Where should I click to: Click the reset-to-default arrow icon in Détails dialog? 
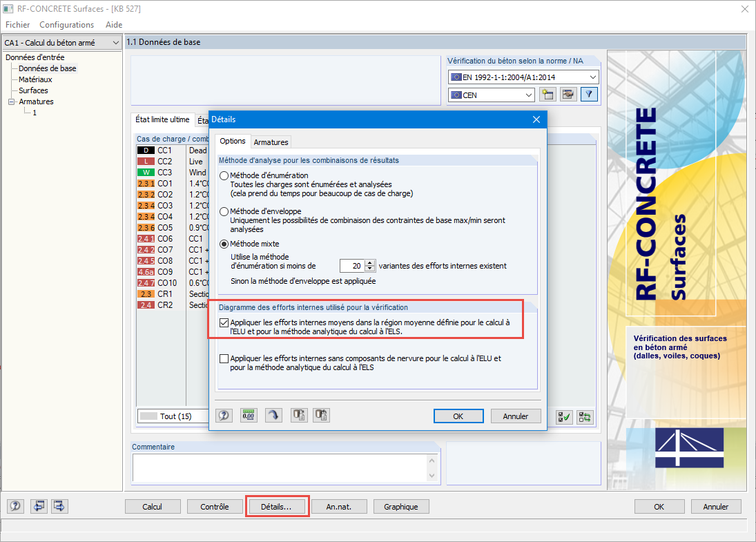pyautogui.click(x=273, y=415)
